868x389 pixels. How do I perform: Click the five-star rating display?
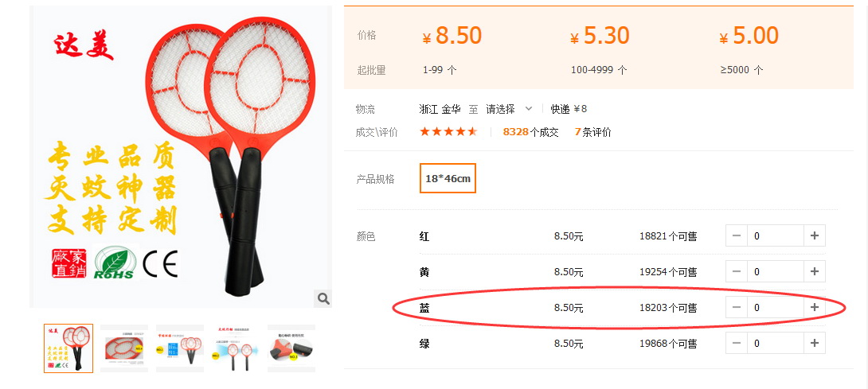click(x=448, y=132)
